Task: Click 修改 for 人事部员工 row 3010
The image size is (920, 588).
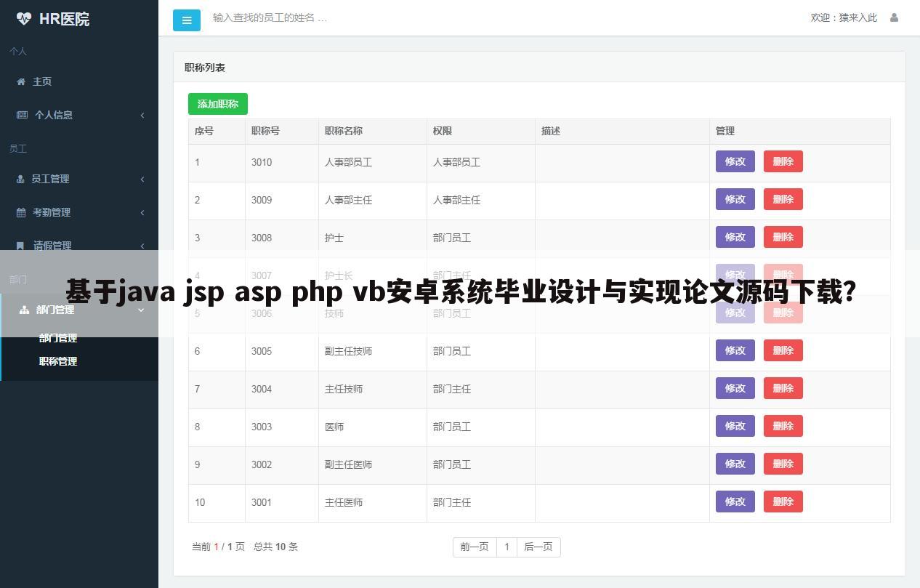Action: (x=735, y=161)
